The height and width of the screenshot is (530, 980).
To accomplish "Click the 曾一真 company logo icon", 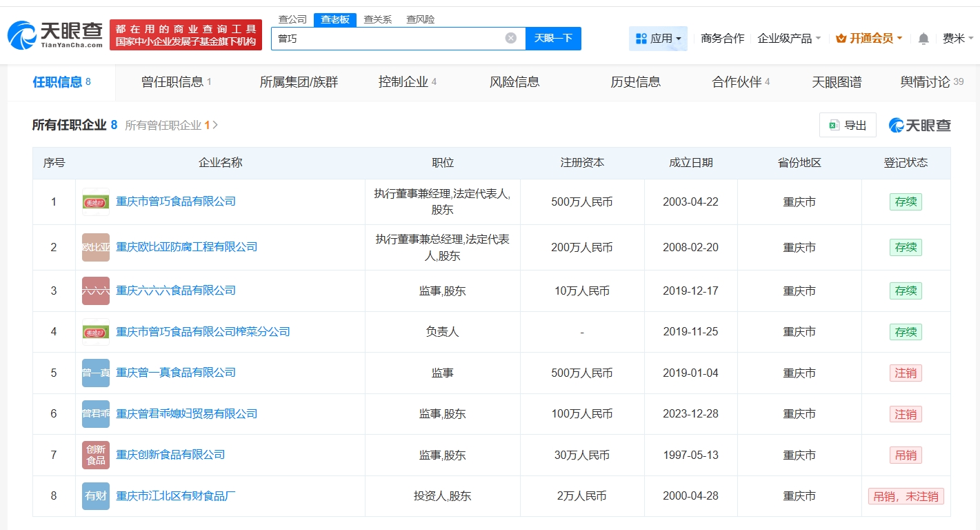I will 95,373.
